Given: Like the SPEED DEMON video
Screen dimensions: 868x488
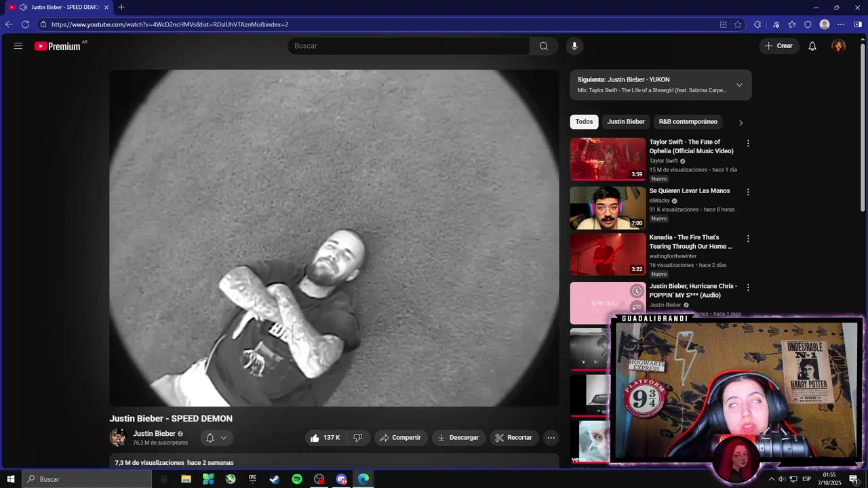Looking at the screenshot, I should pyautogui.click(x=324, y=438).
